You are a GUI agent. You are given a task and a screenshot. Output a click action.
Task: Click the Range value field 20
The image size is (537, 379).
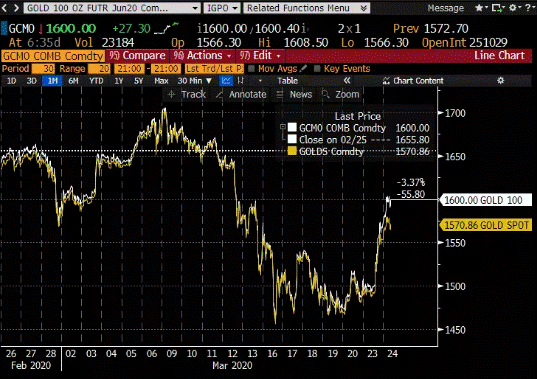99,68
